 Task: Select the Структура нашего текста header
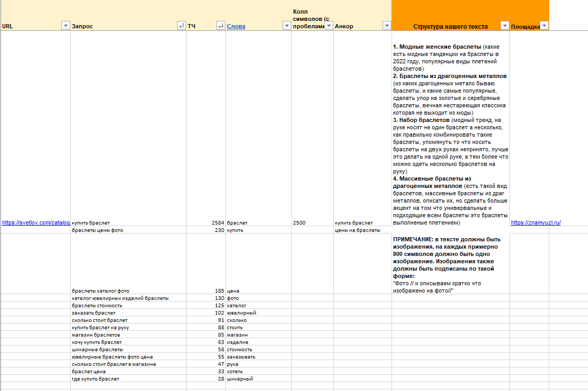450,15
